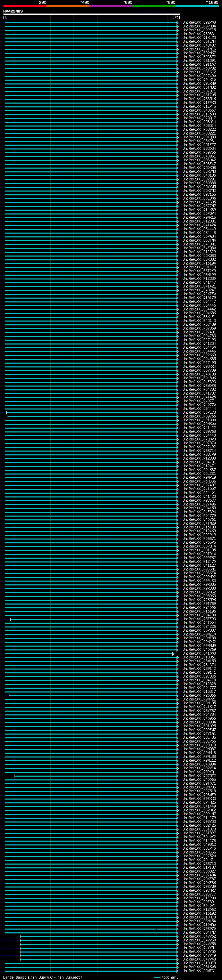Open hit UniRef100_Q9ZP08
The width and height of the screenshot is (222, 980).
(x=199, y=23)
